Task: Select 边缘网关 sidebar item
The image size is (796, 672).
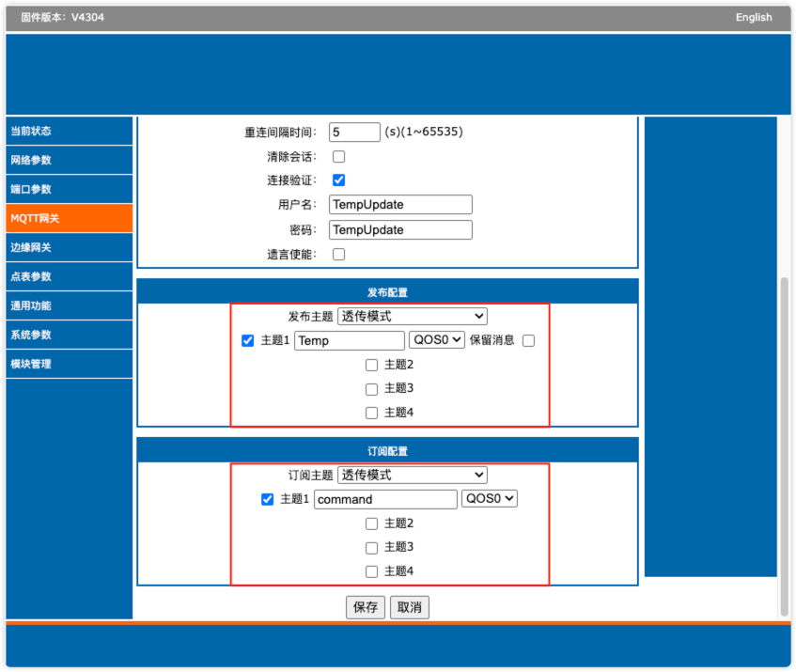Action: tap(69, 247)
